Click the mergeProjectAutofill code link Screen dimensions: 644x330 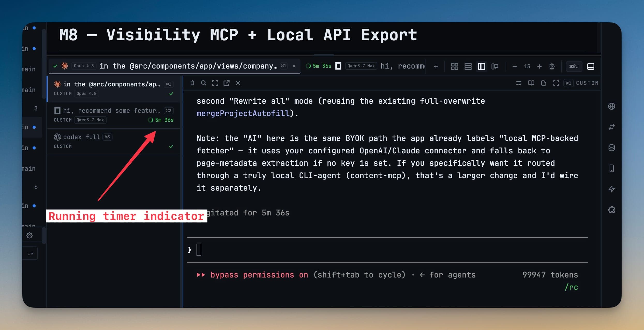click(x=243, y=113)
